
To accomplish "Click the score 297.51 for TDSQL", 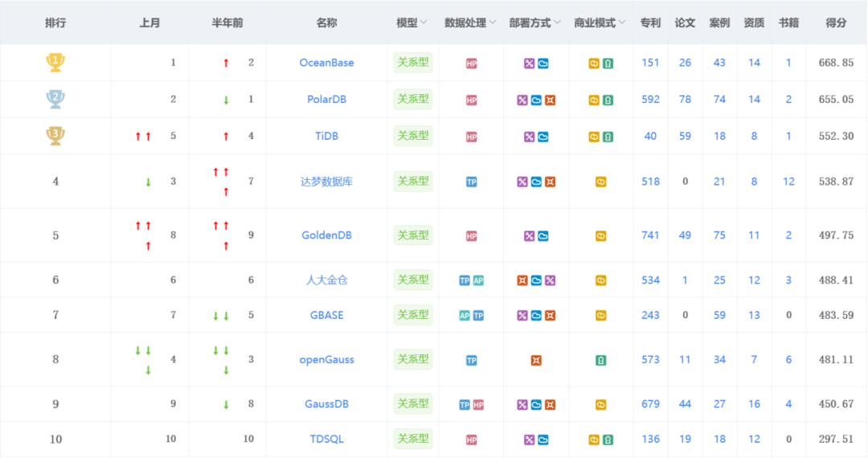I will click(x=836, y=439).
